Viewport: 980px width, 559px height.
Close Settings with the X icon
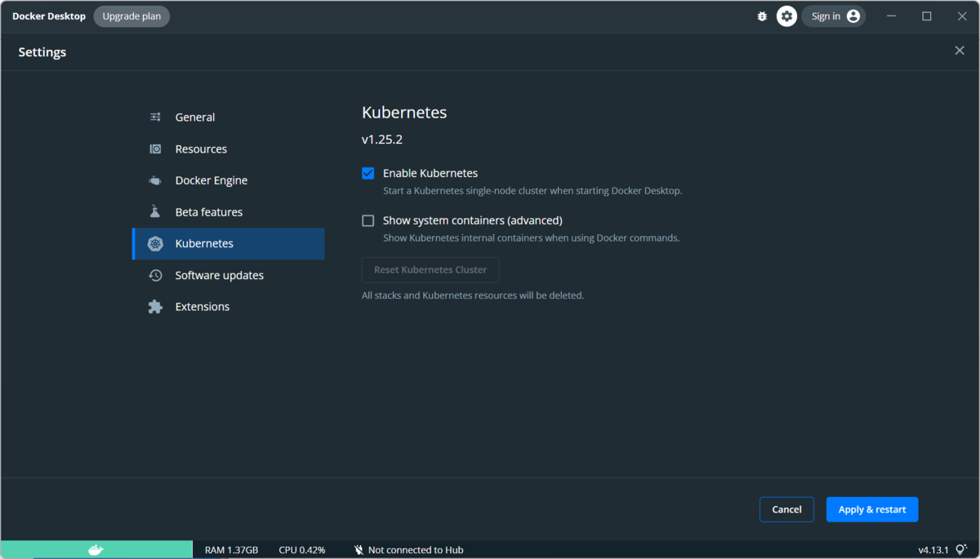coord(960,51)
